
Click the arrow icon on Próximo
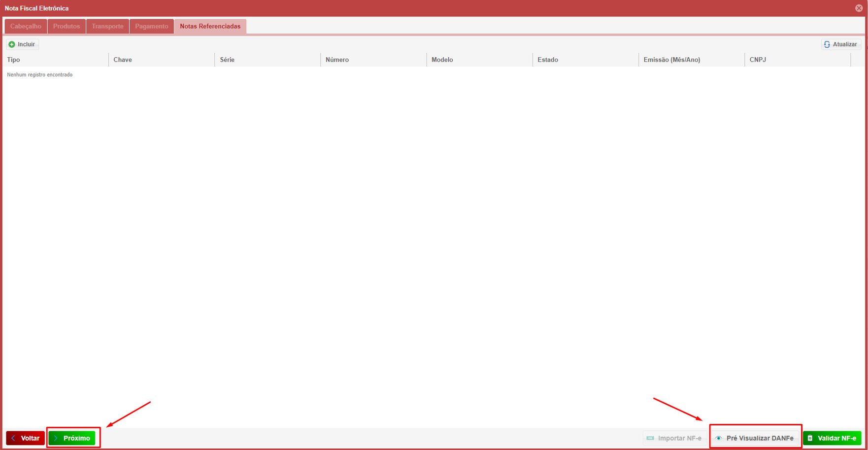pyautogui.click(x=56, y=438)
